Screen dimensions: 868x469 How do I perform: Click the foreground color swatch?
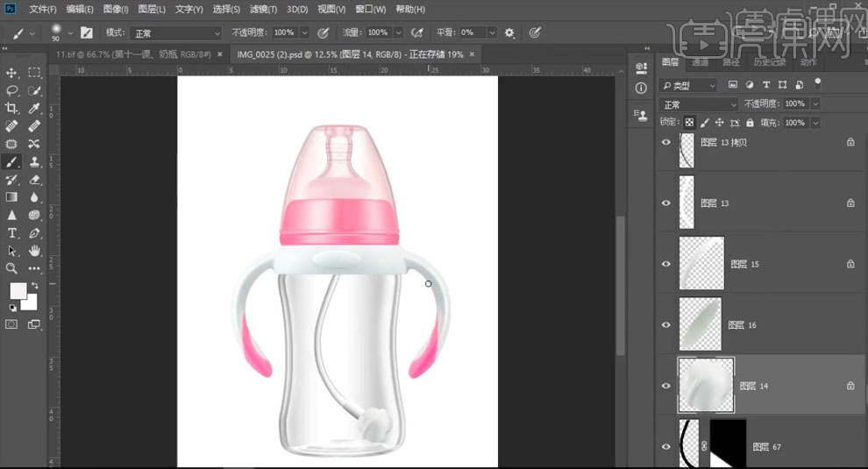coord(17,290)
